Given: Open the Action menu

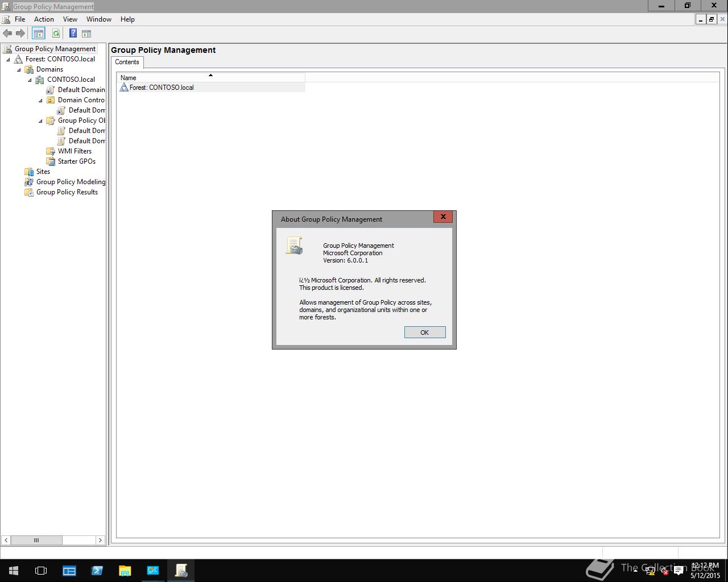Looking at the screenshot, I should pyautogui.click(x=44, y=19).
